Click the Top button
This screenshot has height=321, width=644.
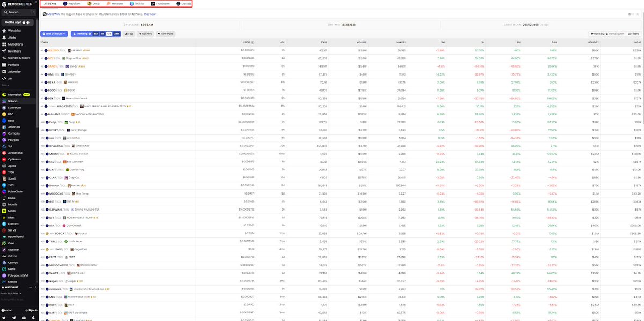pos(129,34)
